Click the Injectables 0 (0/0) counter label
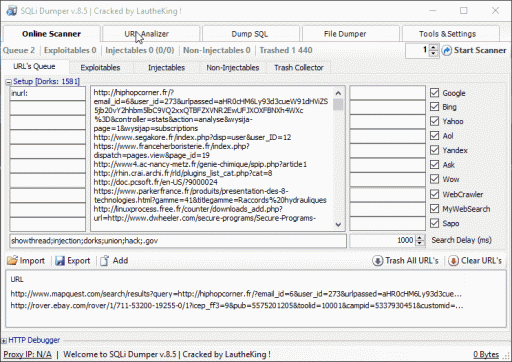The height and width of the screenshot is (362, 512). (140, 50)
